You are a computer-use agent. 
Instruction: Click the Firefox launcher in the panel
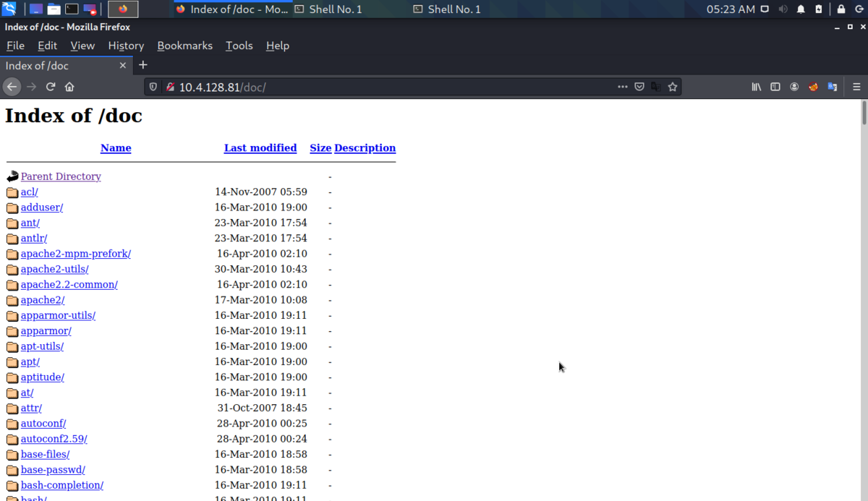(x=123, y=9)
